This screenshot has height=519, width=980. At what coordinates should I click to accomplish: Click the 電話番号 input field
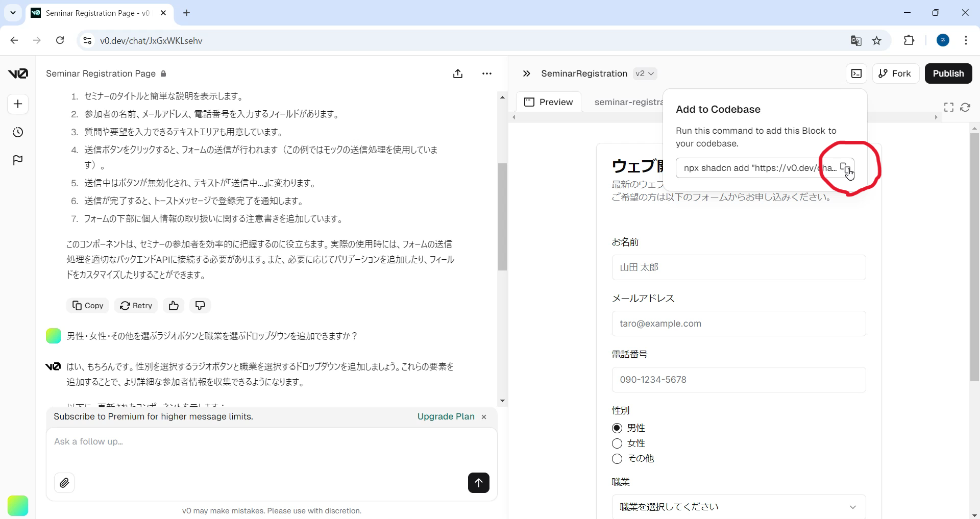(739, 380)
